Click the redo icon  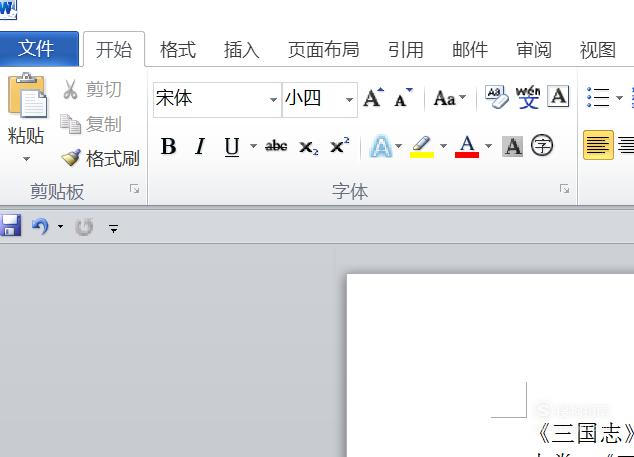click(x=84, y=227)
